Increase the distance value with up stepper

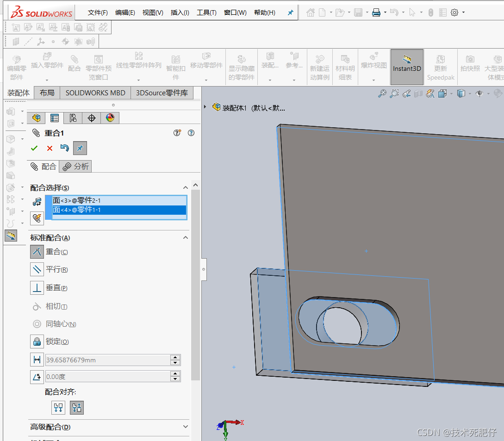click(175, 357)
